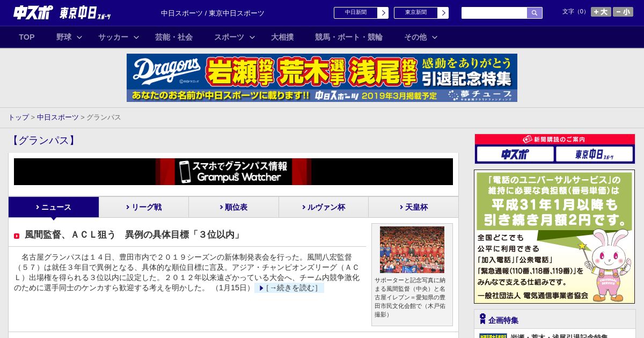Click red bullet icon beside 風間監督 headline
This screenshot has width=644, height=338.
[x=17, y=236]
